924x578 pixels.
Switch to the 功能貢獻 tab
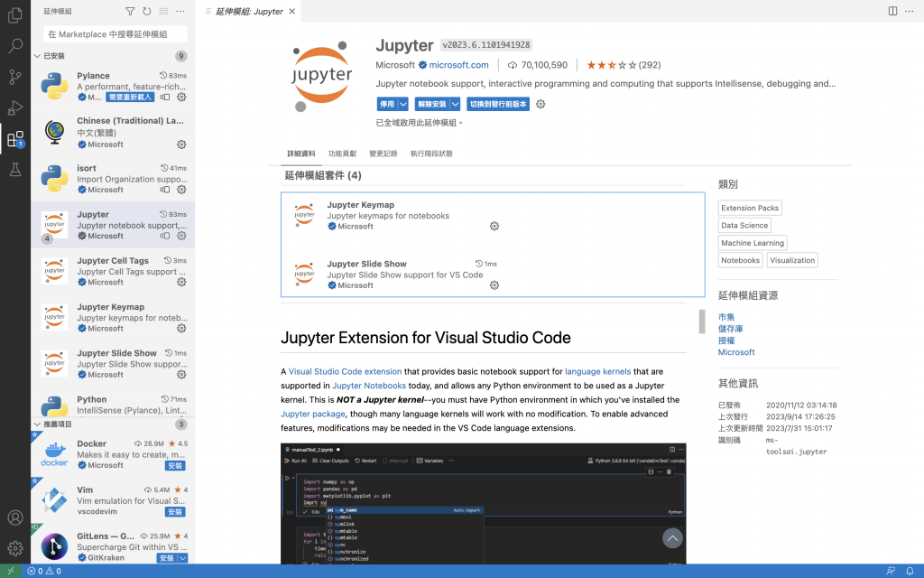point(342,154)
